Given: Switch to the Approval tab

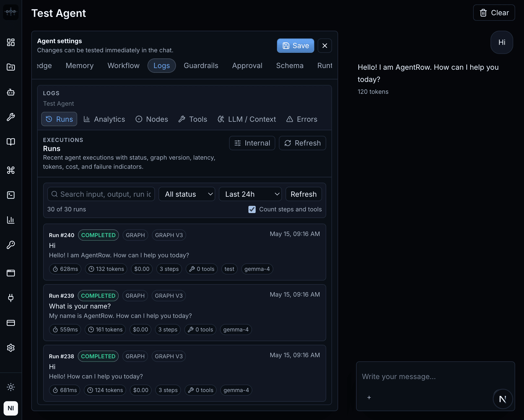Looking at the screenshot, I should point(247,66).
